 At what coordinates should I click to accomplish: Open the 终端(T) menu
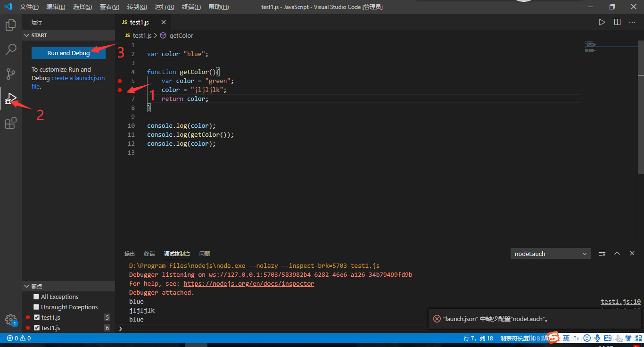click(x=191, y=7)
